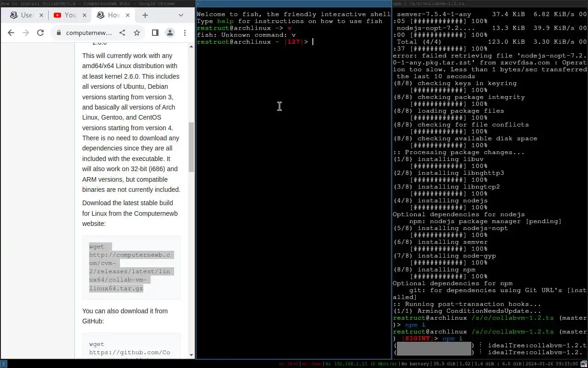Click the 39.9 GiB disk status
The image size is (588, 368).
click(x=445, y=364)
